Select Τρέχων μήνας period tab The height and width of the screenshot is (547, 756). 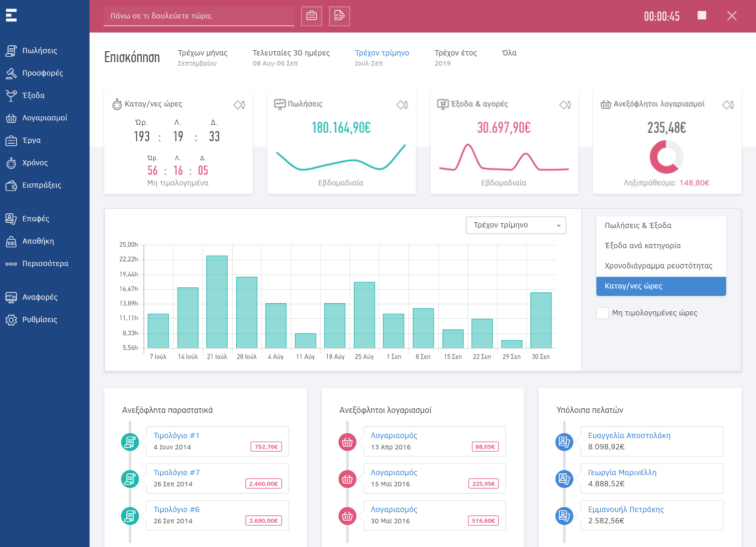(x=202, y=57)
